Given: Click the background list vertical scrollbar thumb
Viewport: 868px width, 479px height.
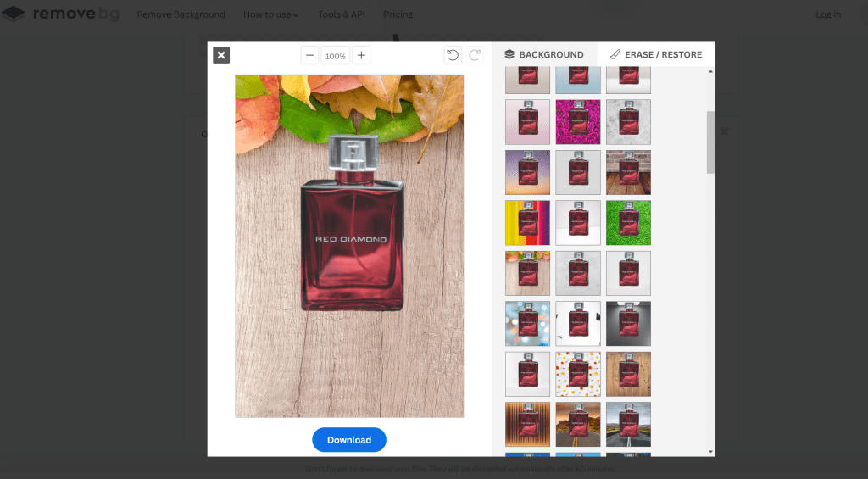Looking at the screenshot, I should pos(711,142).
